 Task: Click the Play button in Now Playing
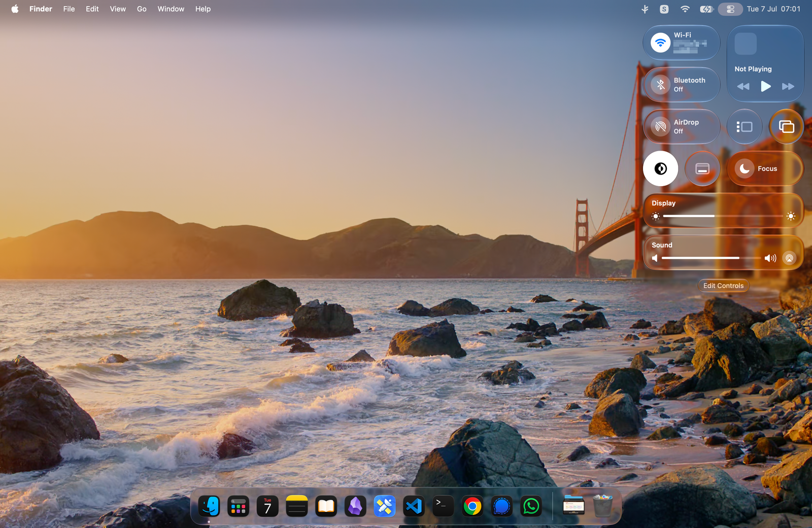(766, 86)
